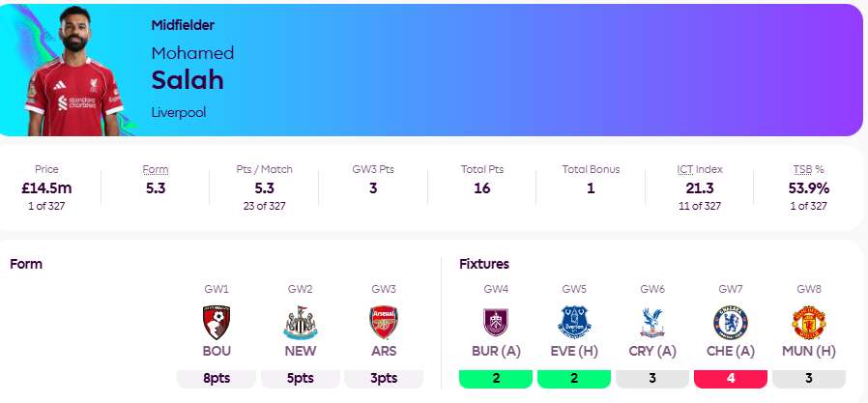
Task: Click the Arsenal club crest for GW3
Action: (384, 321)
